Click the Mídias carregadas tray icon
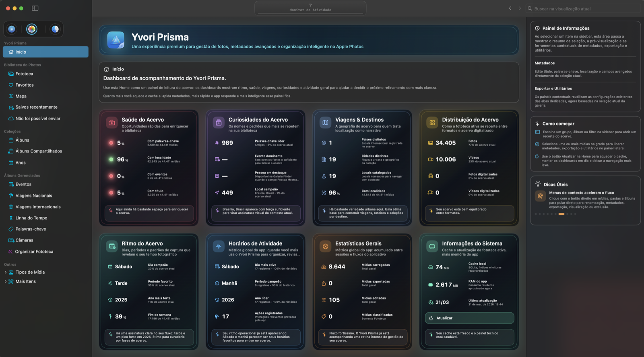The width and height of the screenshot is (644, 357). coord(324,267)
